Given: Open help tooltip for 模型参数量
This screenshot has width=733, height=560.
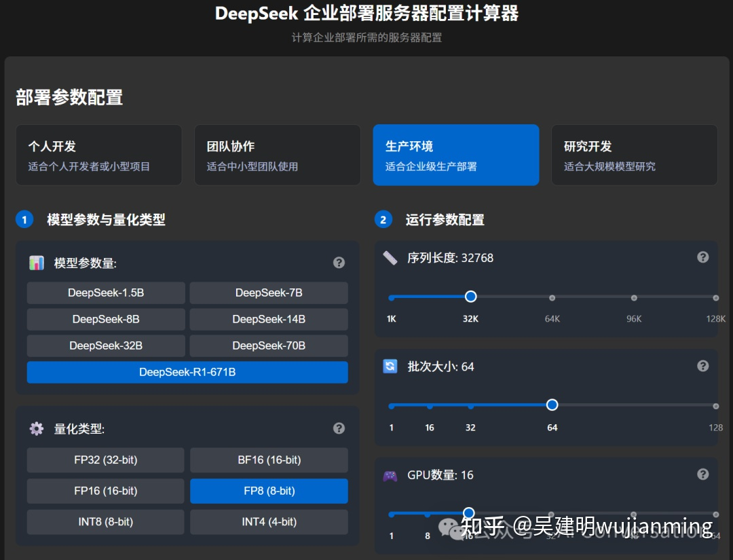Looking at the screenshot, I should [339, 262].
